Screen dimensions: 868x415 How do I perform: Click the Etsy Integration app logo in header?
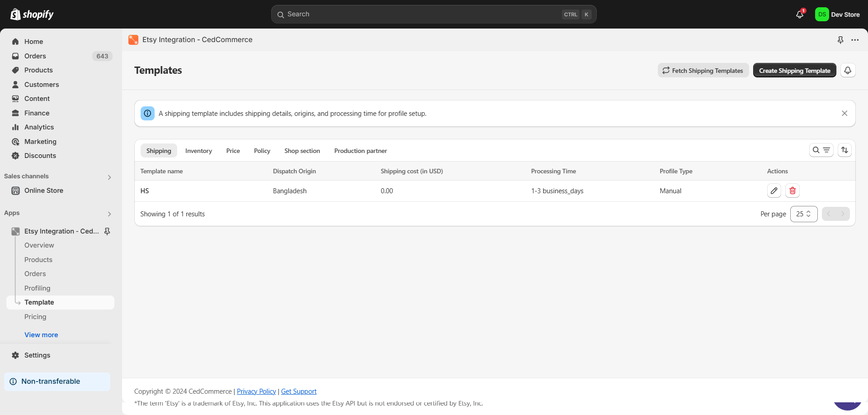(133, 40)
